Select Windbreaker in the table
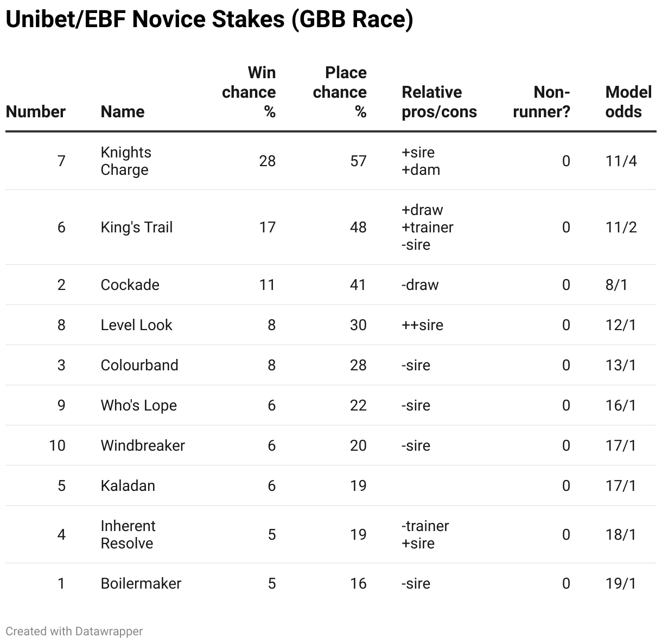This screenshot has width=662, height=644. pos(143,446)
